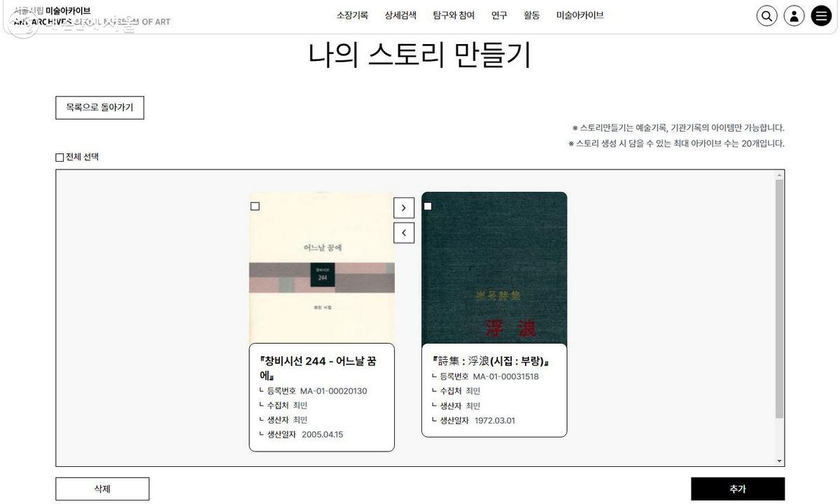Check the 전체 선택 checkbox
The image size is (840, 504).
click(x=59, y=157)
